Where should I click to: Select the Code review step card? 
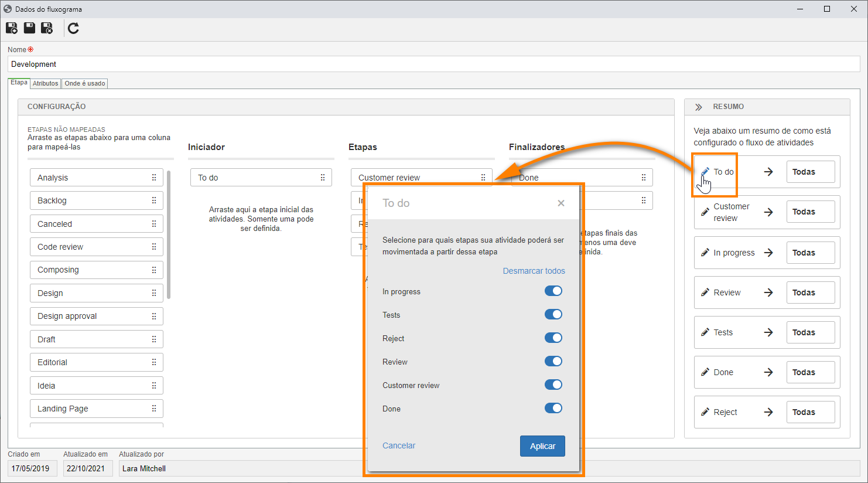click(97, 247)
